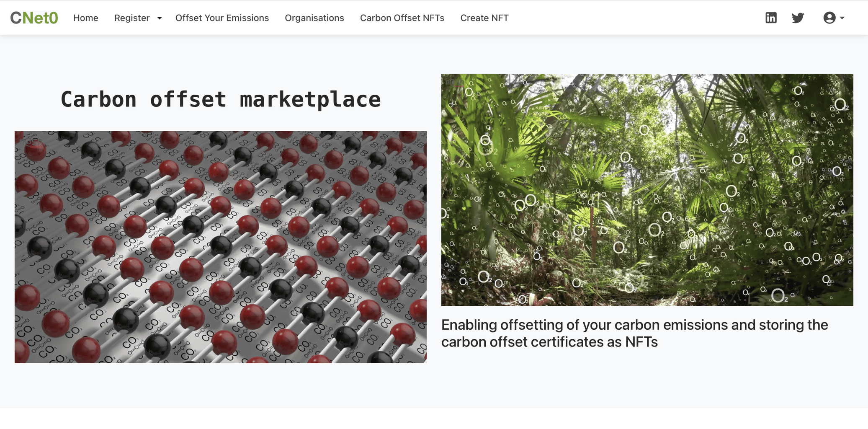Click the rainforest oxygen bubbles image
This screenshot has width=868, height=429.
tap(647, 189)
